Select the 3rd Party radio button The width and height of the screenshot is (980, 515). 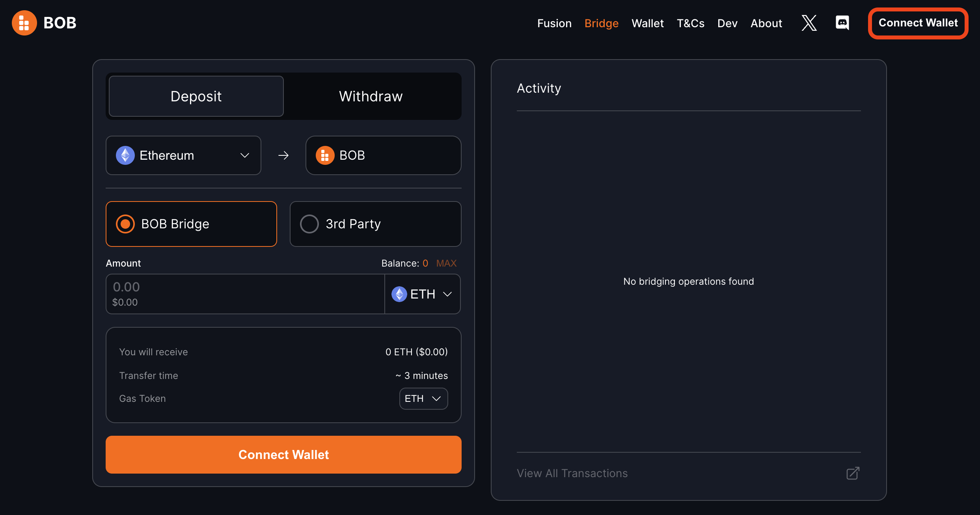click(x=309, y=224)
